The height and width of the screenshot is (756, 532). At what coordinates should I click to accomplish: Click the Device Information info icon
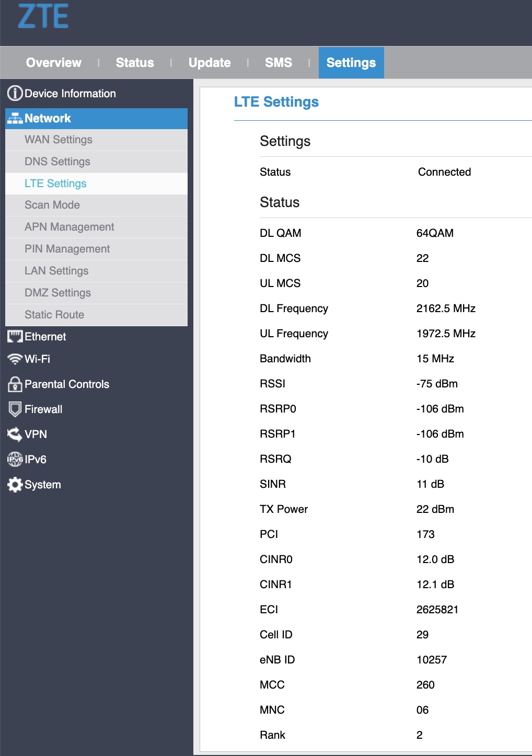(x=15, y=94)
